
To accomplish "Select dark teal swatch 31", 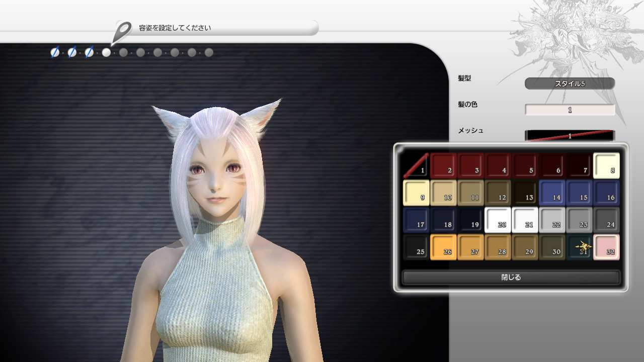I will (579, 247).
